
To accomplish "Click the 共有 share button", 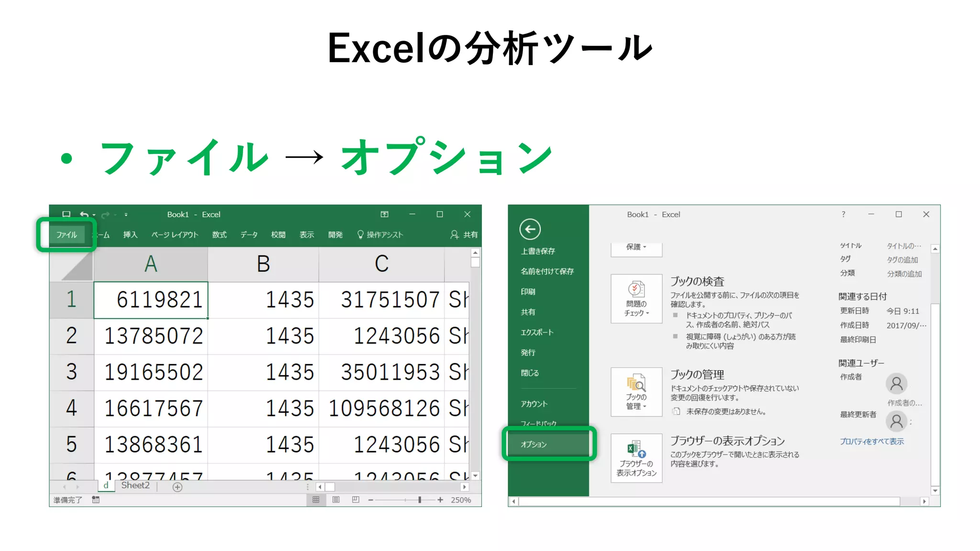I will [x=464, y=234].
